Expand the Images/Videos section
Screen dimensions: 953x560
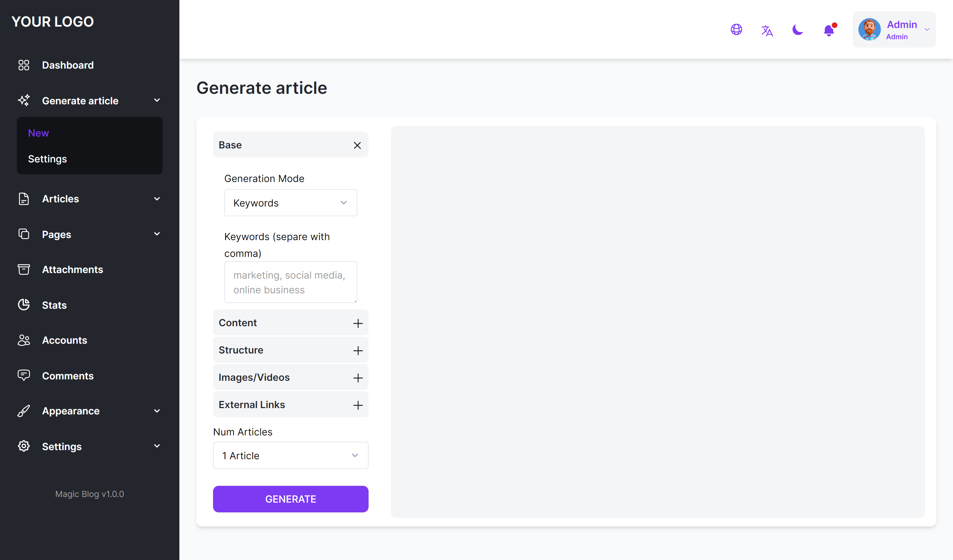tap(357, 378)
